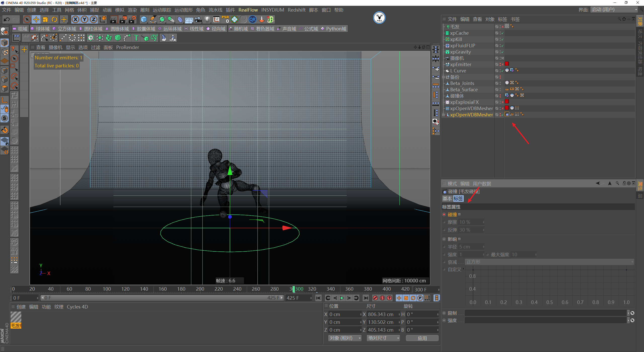
Task: Select the Move tool in top toolbar
Action: 36,19
